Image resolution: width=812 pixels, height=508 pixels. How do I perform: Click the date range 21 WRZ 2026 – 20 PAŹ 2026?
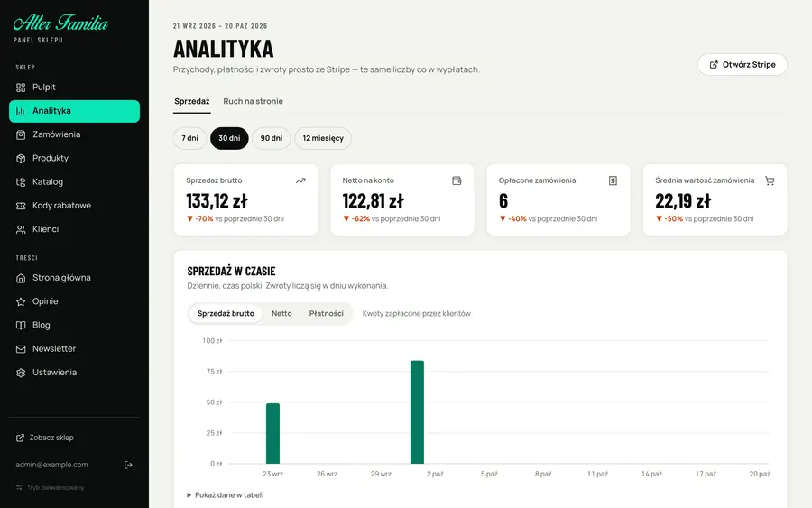pos(220,26)
